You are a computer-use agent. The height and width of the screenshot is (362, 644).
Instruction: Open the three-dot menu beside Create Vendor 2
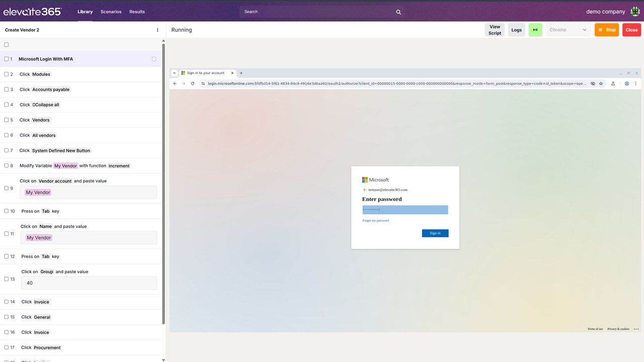tap(157, 30)
